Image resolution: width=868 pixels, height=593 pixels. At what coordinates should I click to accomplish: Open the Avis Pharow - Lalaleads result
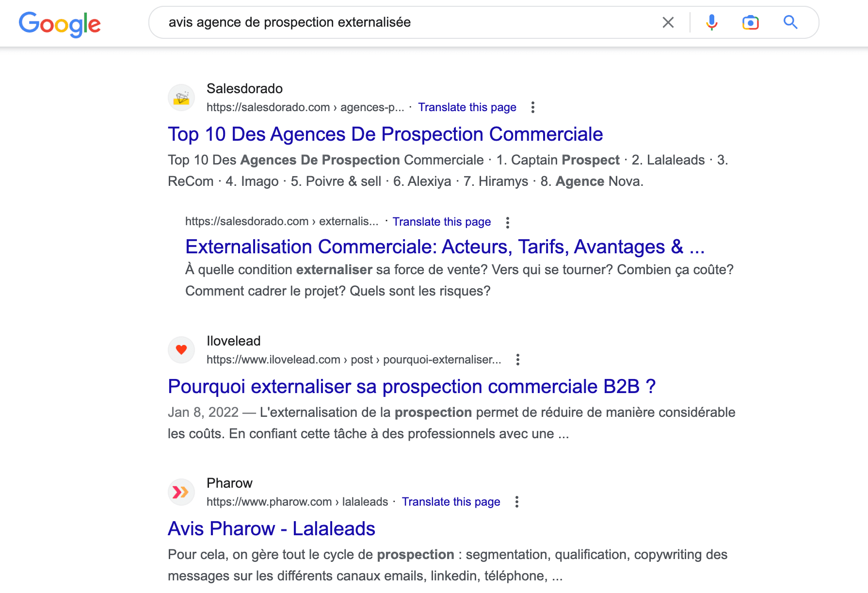(x=271, y=529)
